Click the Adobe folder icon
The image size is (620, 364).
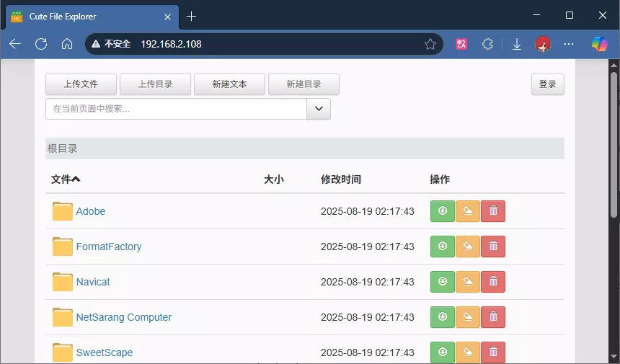(x=63, y=211)
